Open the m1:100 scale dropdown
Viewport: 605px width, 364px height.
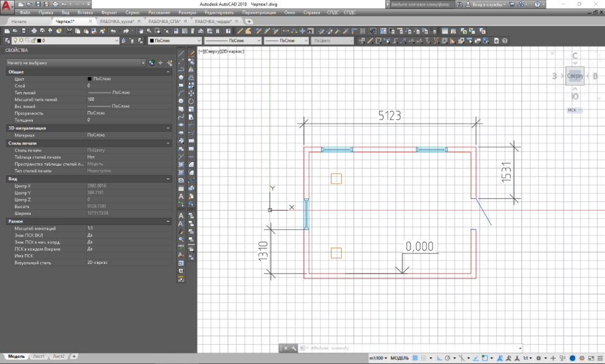pyautogui.click(x=378, y=358)
